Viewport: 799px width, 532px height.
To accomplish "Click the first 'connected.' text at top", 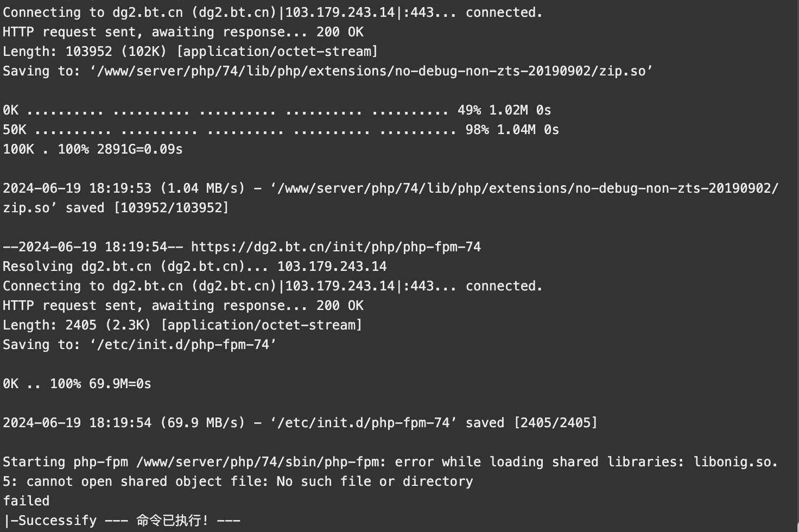I will 504,12.
